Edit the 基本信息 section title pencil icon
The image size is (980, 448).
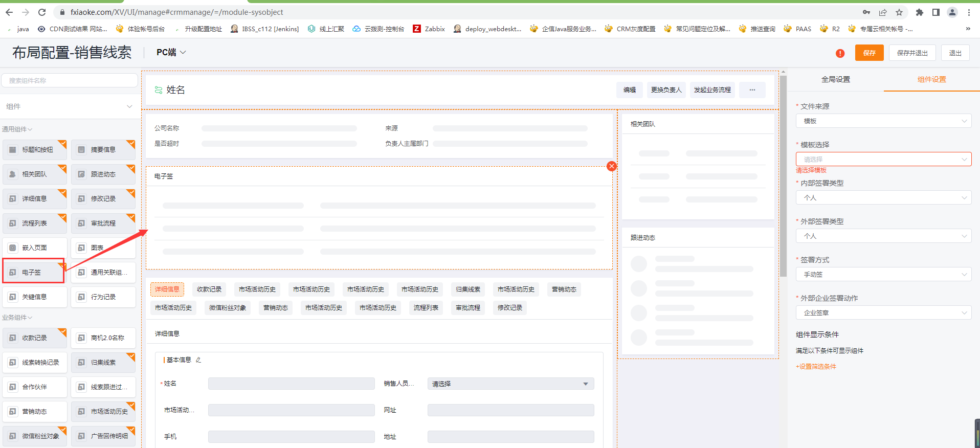(198, 360)
